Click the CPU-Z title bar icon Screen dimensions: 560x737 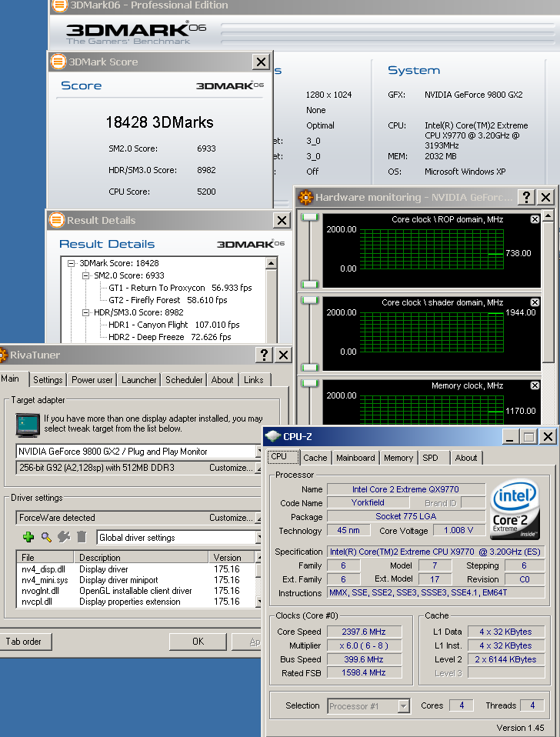pyautogui.click(x=272, y=436)
